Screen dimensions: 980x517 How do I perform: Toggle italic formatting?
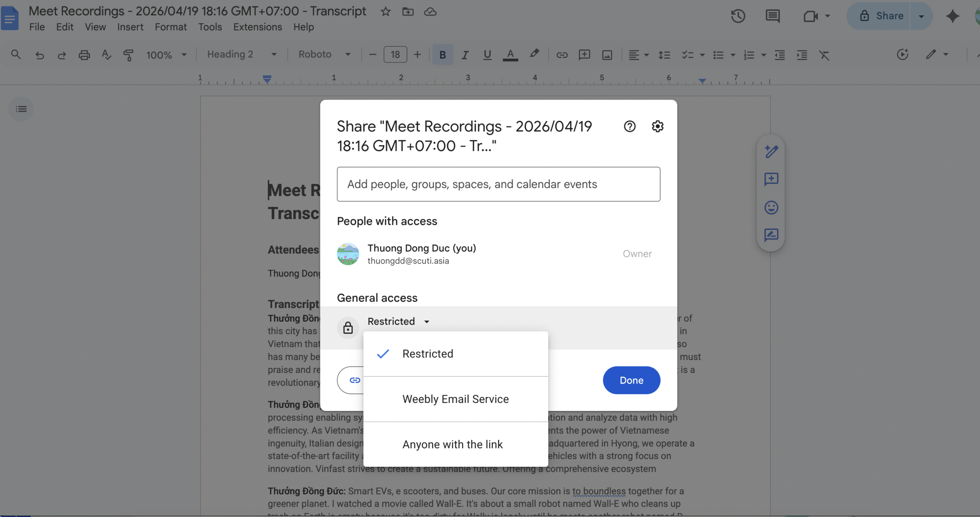[465, 55]
